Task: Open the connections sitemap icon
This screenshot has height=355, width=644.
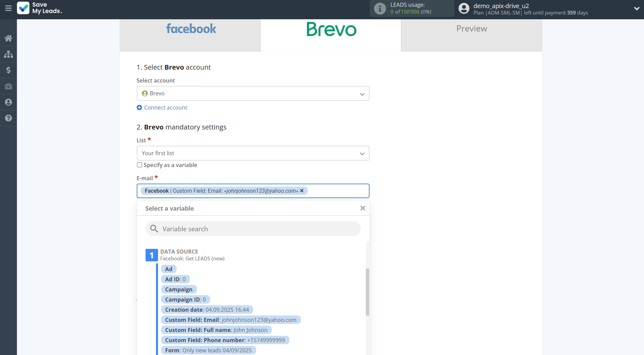Action: 8,54
